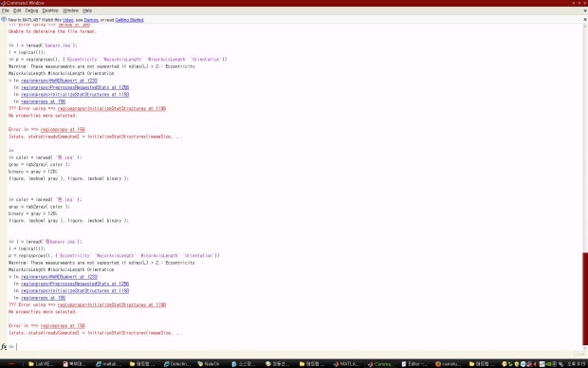Click the fx function browser icon
588x368 pixels.
4,346
